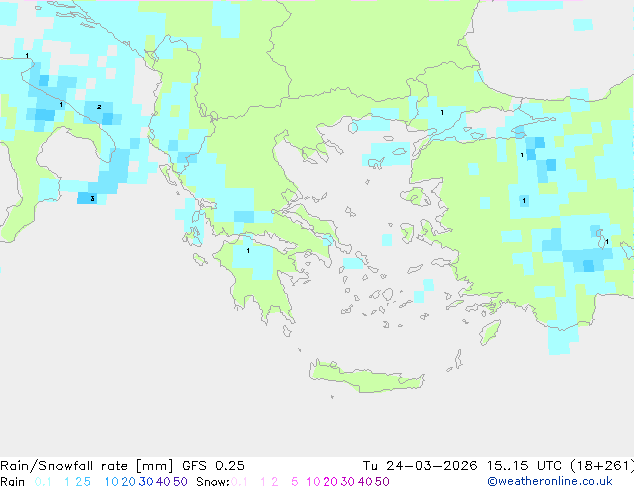
Task: Click the "15..15 UTC" time text
Action: (x=524, y=466)
